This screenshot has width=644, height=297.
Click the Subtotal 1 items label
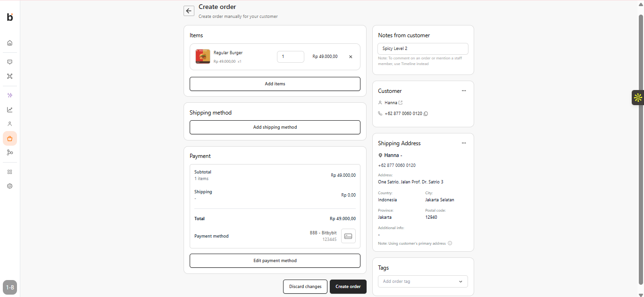point(203,175)
